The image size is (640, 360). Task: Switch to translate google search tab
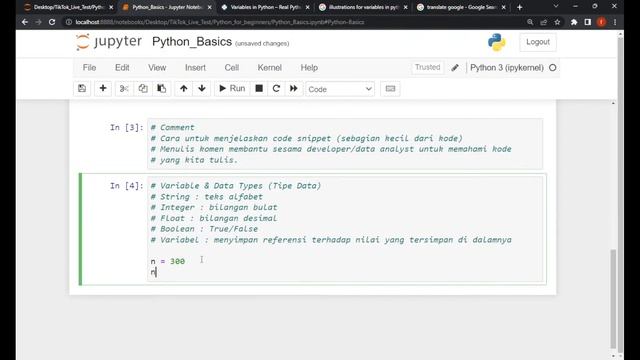click(461, 7)
